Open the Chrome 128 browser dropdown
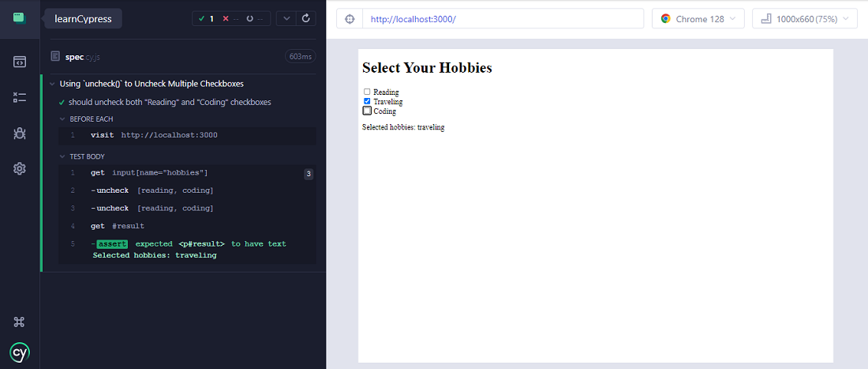The image size is (868, 369). point(698,19)
